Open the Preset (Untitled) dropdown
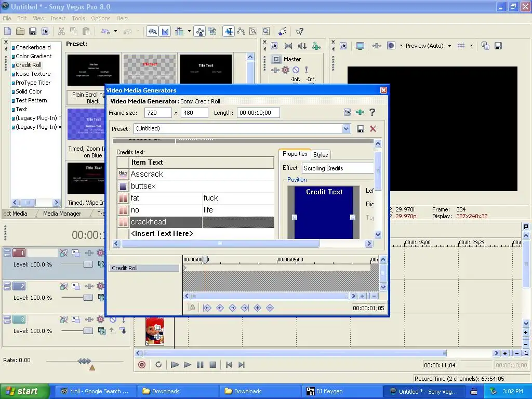 pyautogui.click(x=346, y=129)
